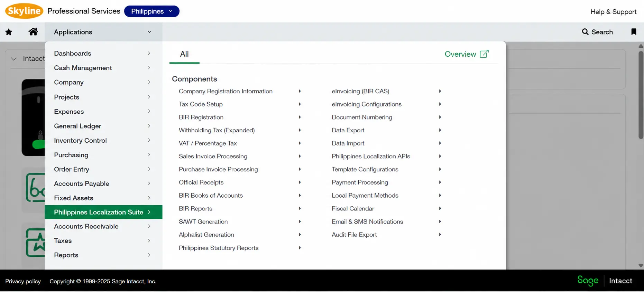Open Local Payment Methods
This screenshot has width=644, height=292.
[365, 196]
